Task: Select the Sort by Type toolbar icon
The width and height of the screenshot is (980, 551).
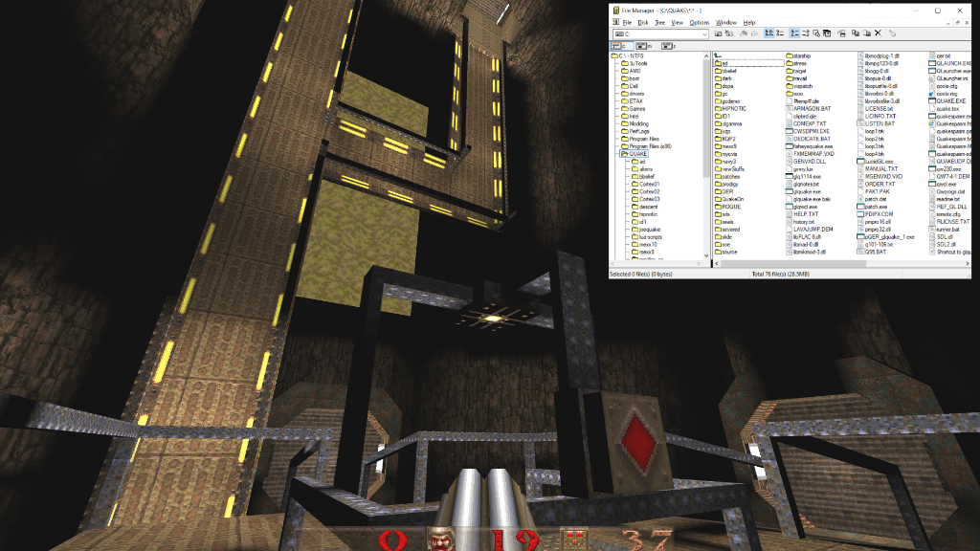Action: click(x=806, y=33)
